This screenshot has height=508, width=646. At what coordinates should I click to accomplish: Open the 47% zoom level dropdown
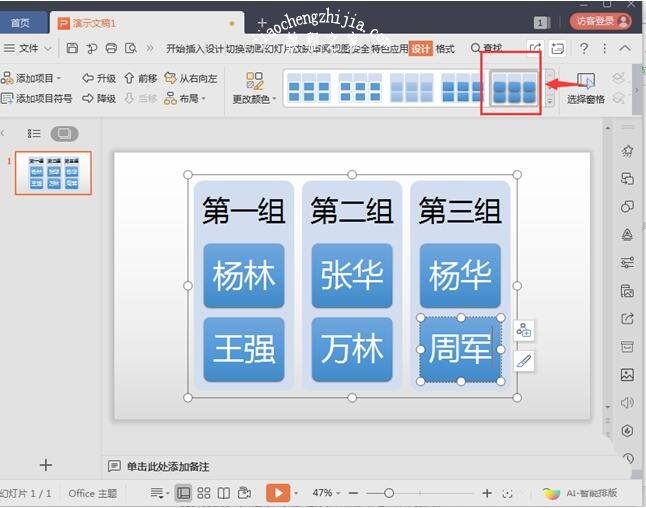[x=326, y=493]
